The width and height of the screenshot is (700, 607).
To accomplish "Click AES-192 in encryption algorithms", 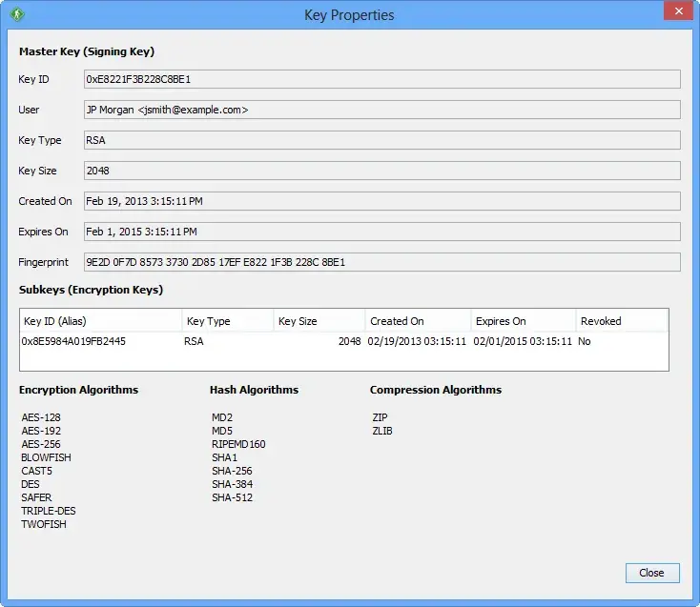I will (x=41, y=431).
